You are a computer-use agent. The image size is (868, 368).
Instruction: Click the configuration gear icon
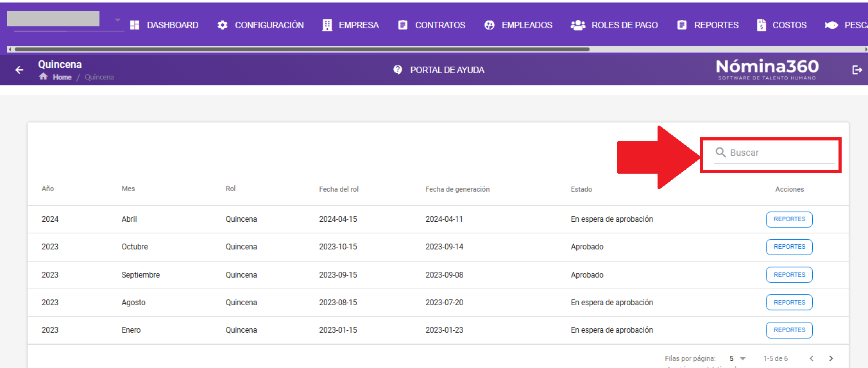(223, 25)
